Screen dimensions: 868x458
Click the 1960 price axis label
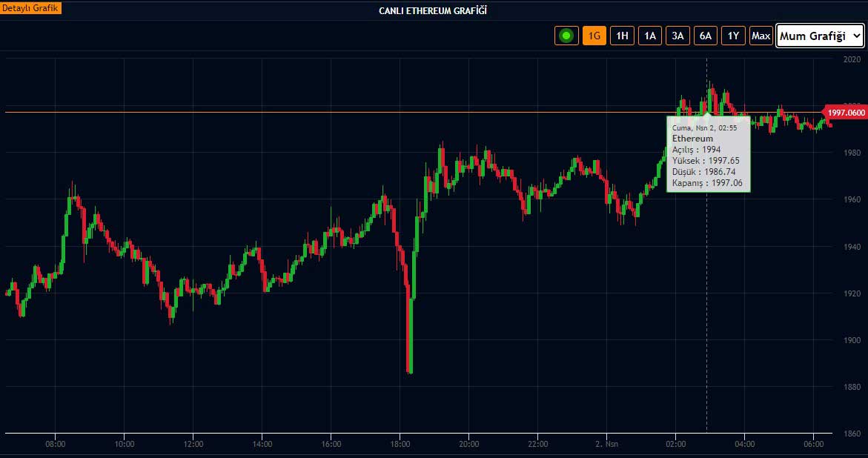click(852, 199)
